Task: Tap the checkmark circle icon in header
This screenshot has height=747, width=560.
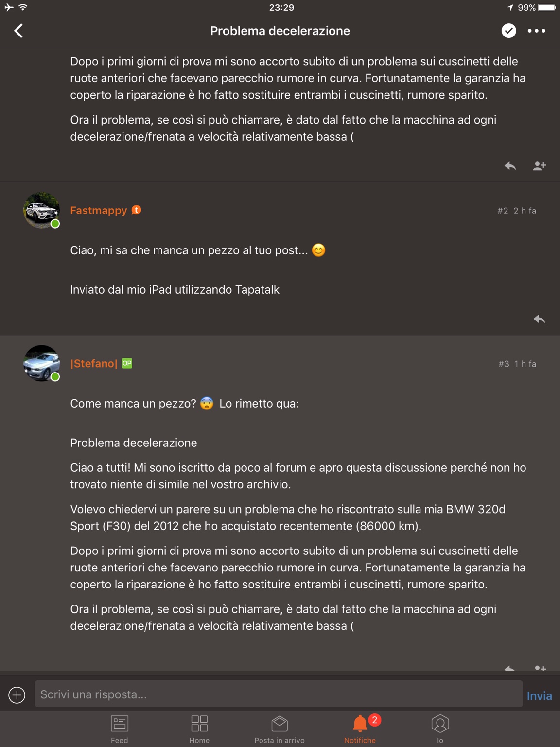Action: tap(508, 31)
